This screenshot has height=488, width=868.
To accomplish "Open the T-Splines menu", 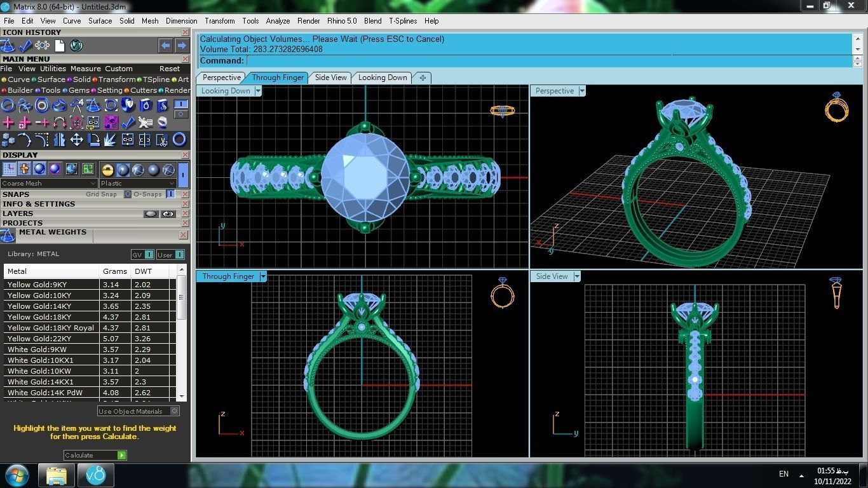I will pos(403,20).
